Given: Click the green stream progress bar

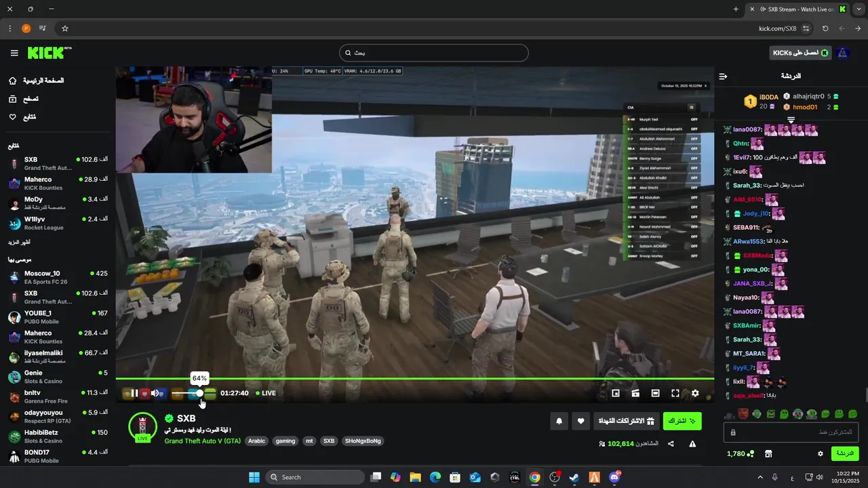Looking at the screenshot, I should coord(414,378).
